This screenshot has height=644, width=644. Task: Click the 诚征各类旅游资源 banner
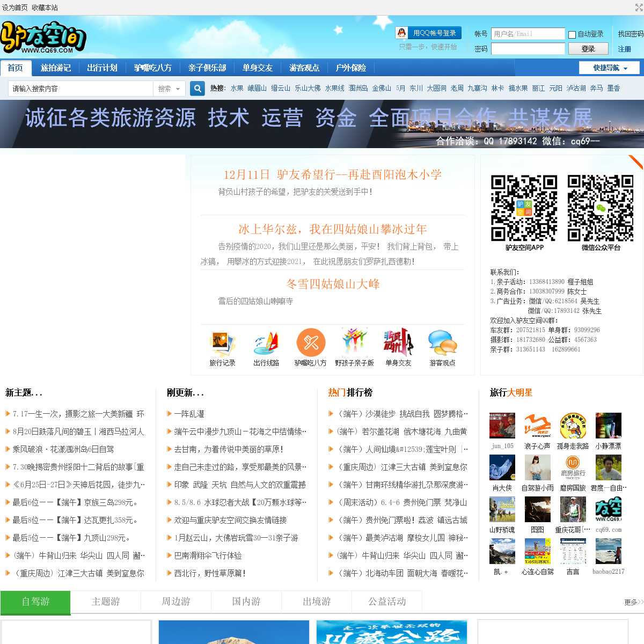[x=322, y=124]
